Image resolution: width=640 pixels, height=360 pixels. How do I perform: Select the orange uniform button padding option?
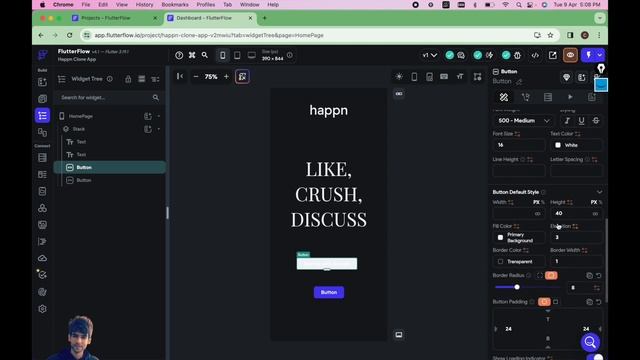(544, 302)
